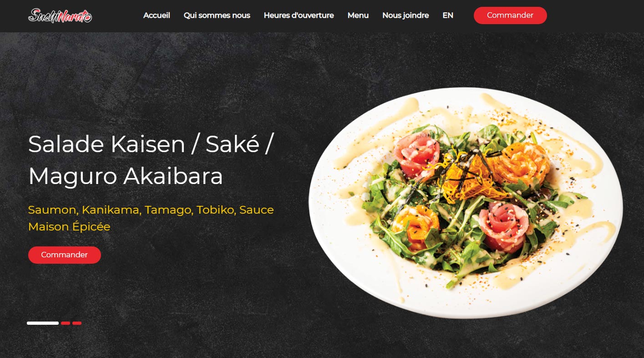Click the lower salmon rose on the salad
Screen dimensions: 644x358
pos(416,225)
